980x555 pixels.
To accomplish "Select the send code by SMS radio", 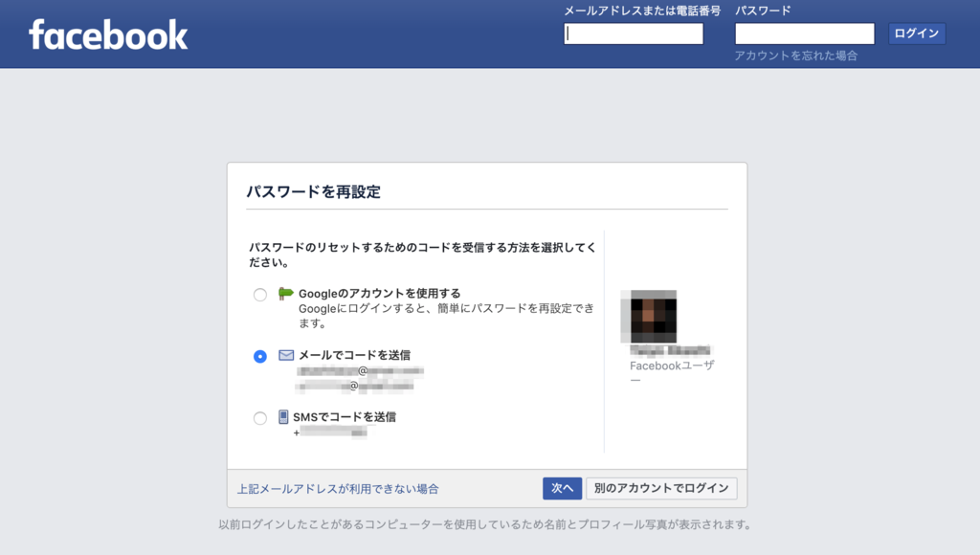I will [260, 418].
